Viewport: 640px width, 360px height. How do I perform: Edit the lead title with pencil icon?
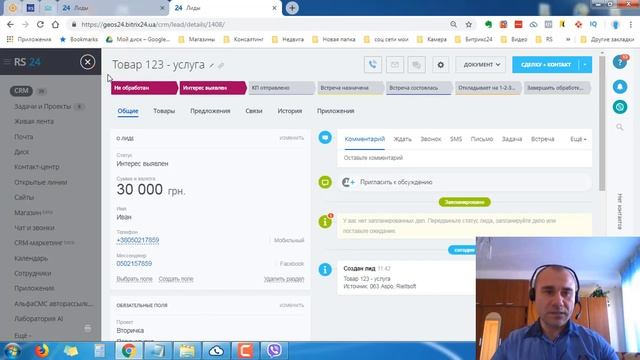coord(212,65)
